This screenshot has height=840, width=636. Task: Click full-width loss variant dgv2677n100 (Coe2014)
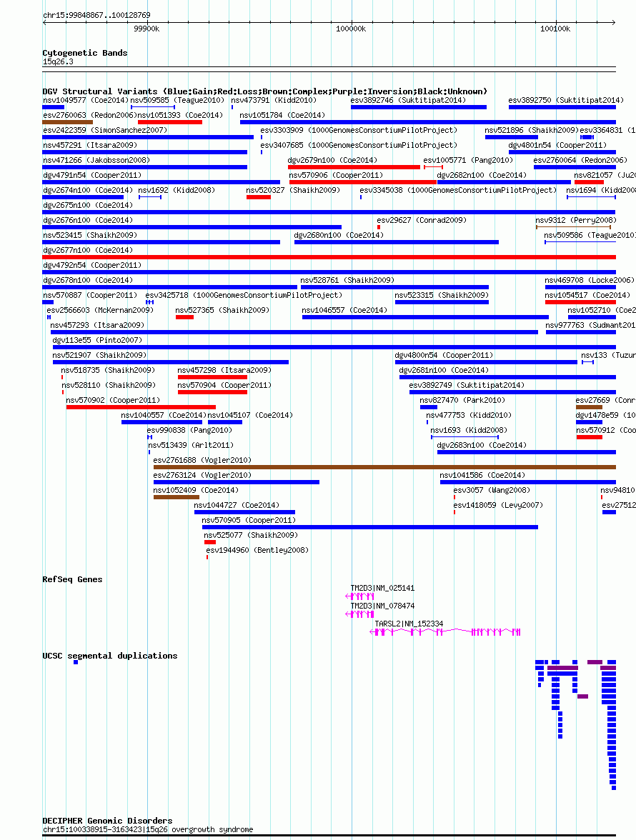click(329, 257)
